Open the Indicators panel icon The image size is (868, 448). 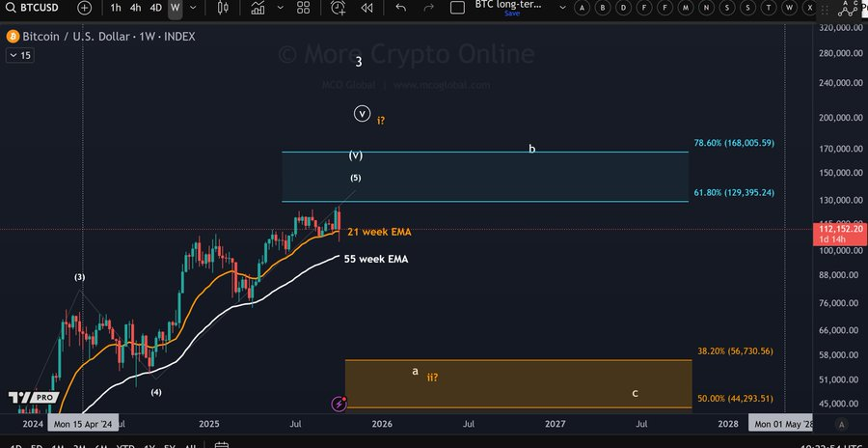[x=258, y=8]
